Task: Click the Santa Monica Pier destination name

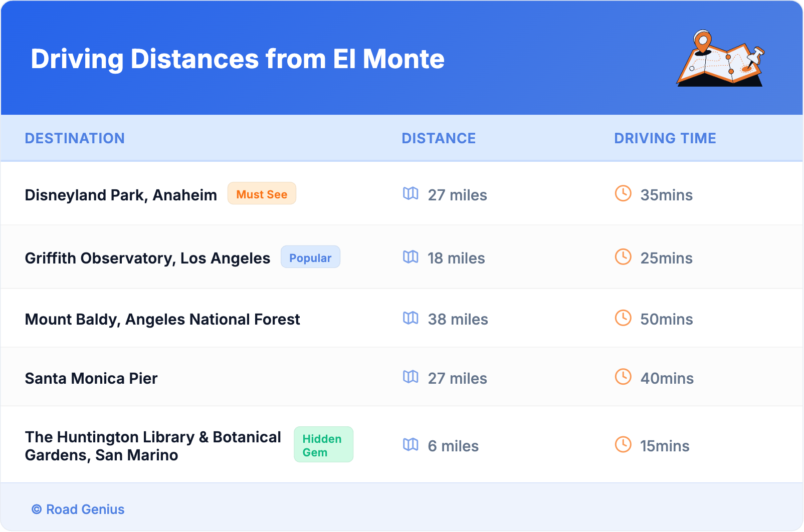Action: (x=91, y=378)
